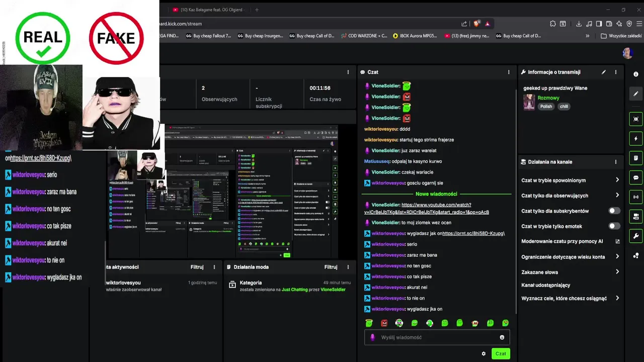This screenshot has height=362, width=644.
Task: Click the Brave Shields lion icon
Action: [476, 24]
